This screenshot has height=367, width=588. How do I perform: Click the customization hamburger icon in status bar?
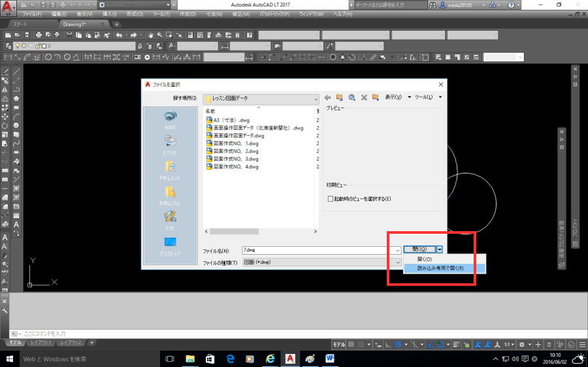[582, 345]
